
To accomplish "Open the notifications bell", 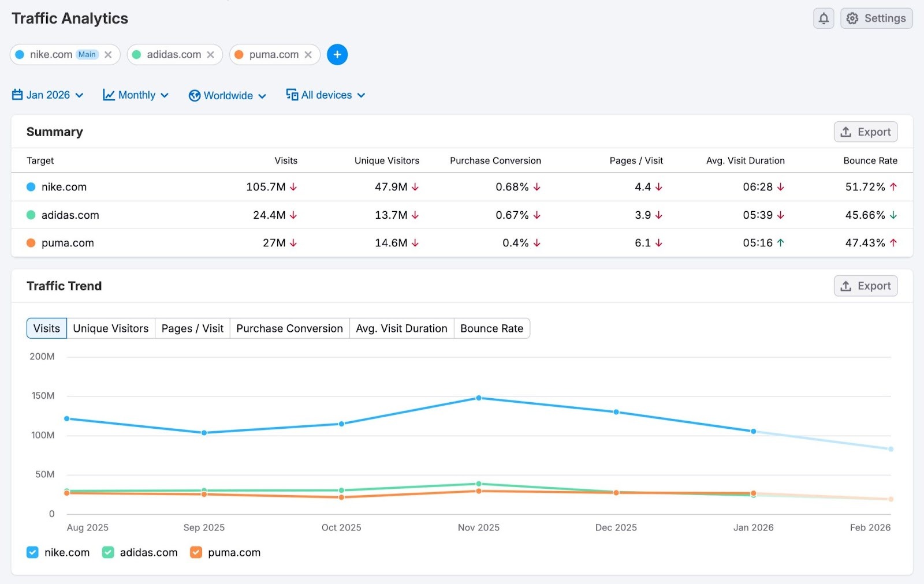I will click(824, 18).
